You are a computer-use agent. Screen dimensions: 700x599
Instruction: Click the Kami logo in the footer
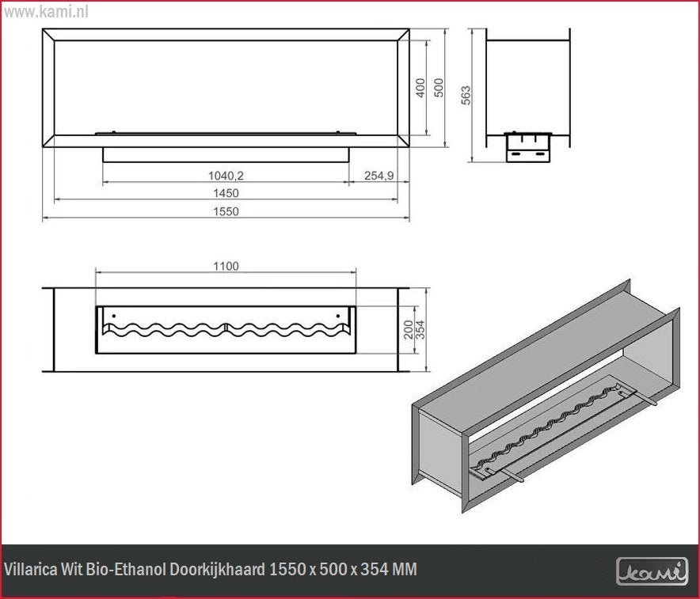(x=652, y=571)
